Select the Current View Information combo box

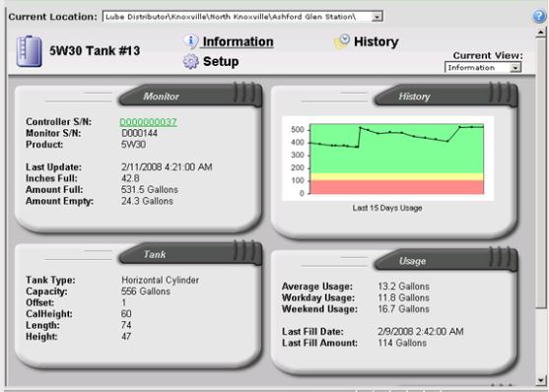(x=483, y=68)
